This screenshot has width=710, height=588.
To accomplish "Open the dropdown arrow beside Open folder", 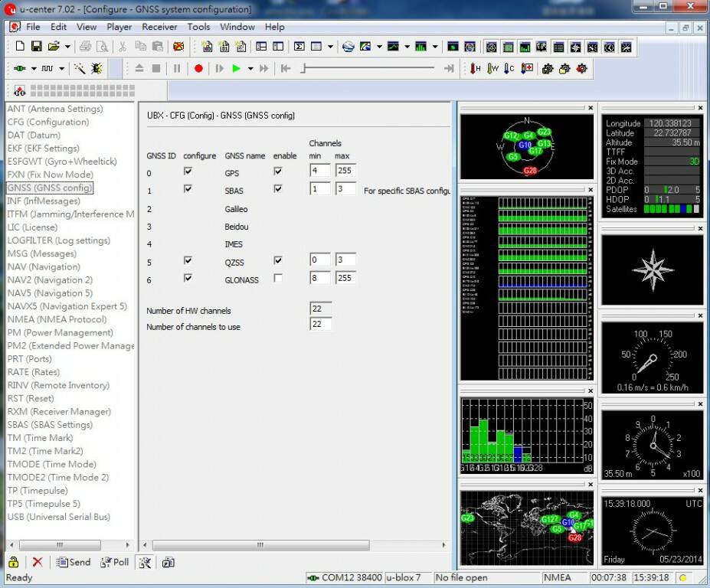I will [67, 47].
